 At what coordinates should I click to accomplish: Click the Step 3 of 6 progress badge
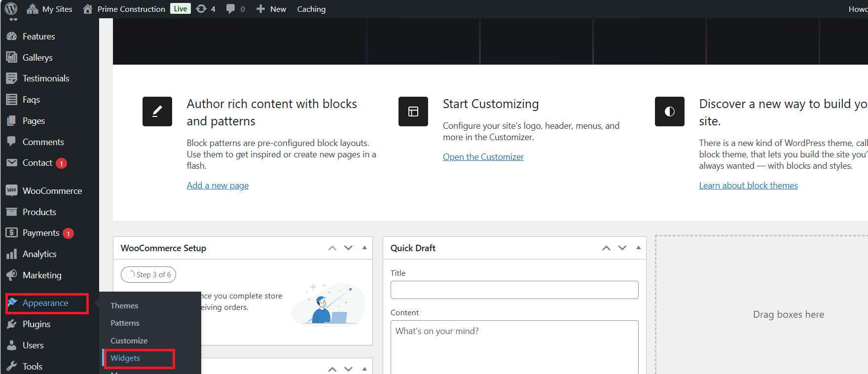(148, 275)
